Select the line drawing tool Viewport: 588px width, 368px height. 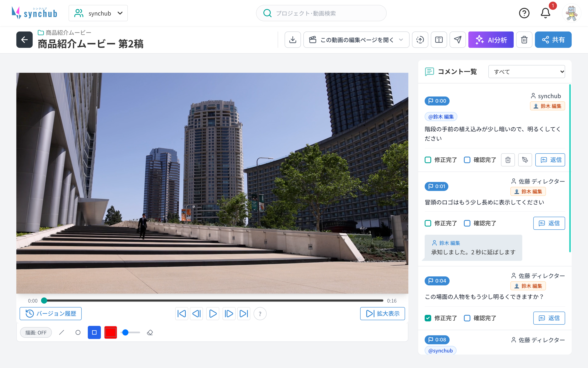point(62,332)
